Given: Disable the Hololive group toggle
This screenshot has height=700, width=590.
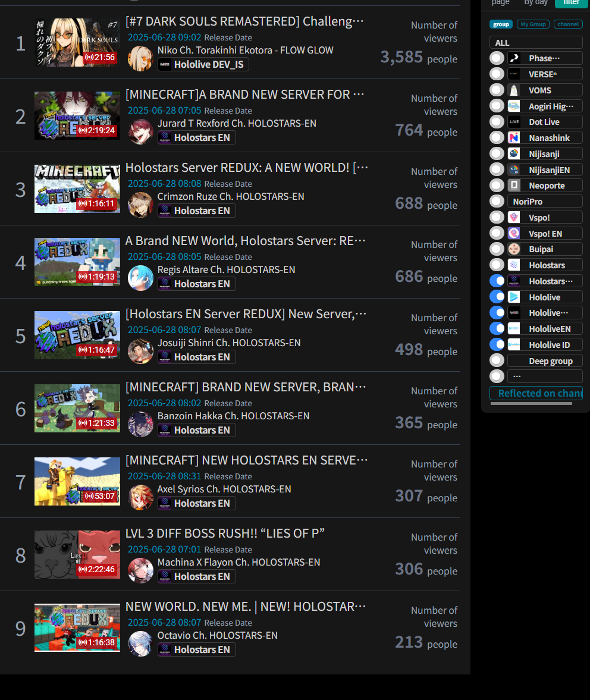Looking at the screenshot, I should [x=497, y=297].
